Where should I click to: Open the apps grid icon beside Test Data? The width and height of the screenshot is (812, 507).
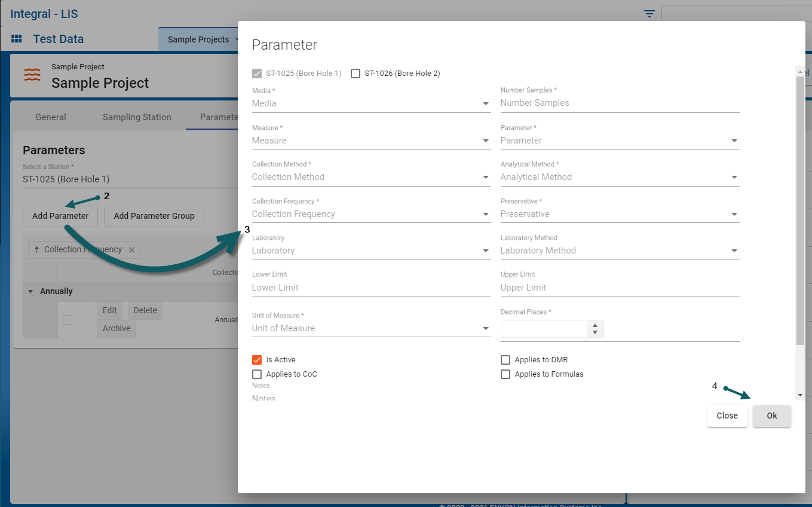click(x=17, y=39)
